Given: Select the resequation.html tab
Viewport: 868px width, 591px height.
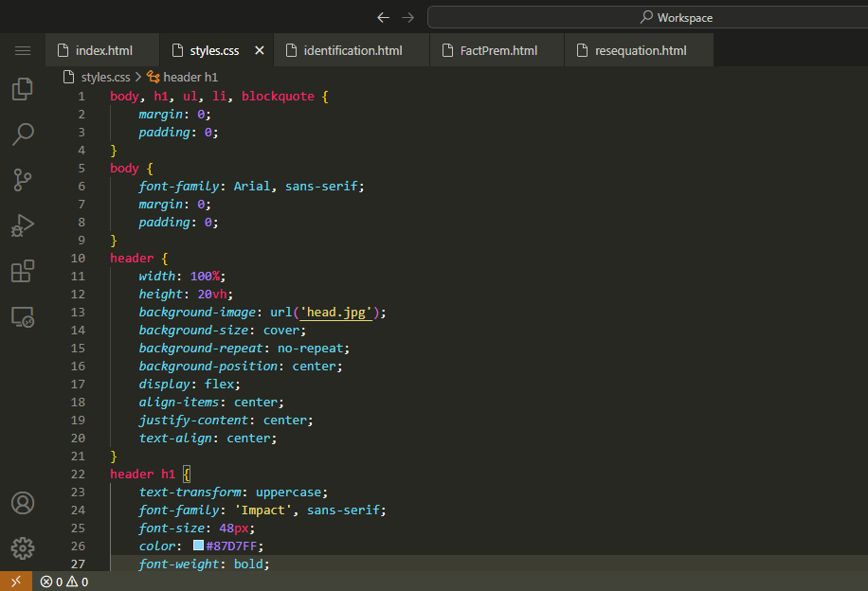Looking at the screenshot, I should pyautogui.click(x=640, y=50).
